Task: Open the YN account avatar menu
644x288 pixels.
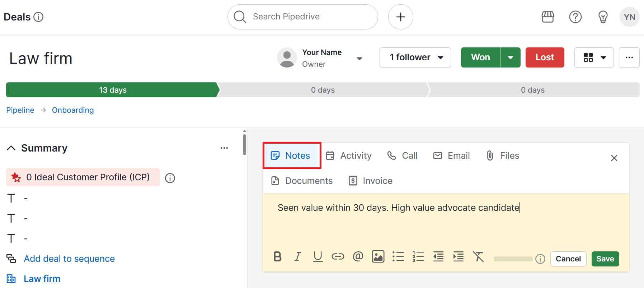Action: tap(629, 17)
